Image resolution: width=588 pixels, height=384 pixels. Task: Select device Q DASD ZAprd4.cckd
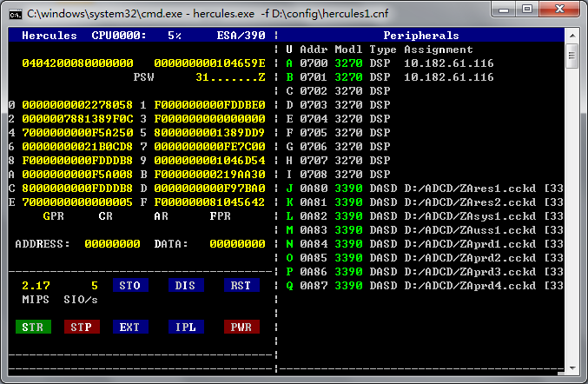425,286
